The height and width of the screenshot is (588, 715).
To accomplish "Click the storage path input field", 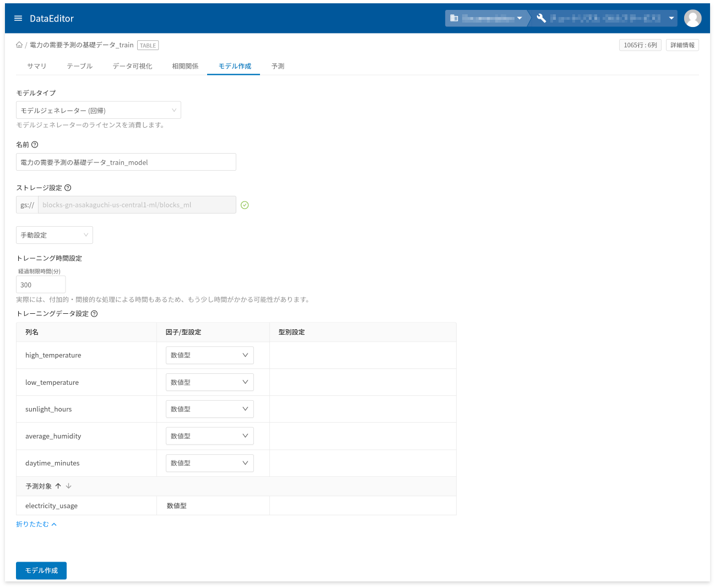I will (137, 205).
